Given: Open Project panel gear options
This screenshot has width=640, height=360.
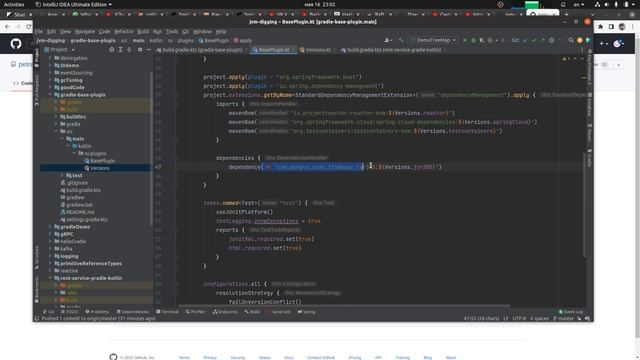Looking at the screenshot, I should click(140, 49).
